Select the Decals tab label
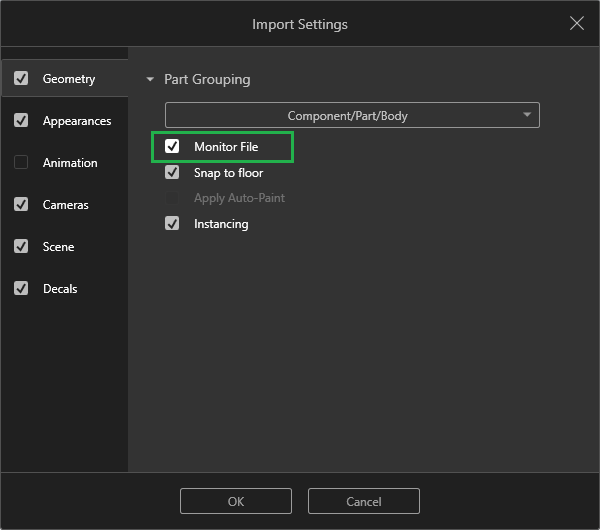The image size is (600, 530). tap(60, 289)
